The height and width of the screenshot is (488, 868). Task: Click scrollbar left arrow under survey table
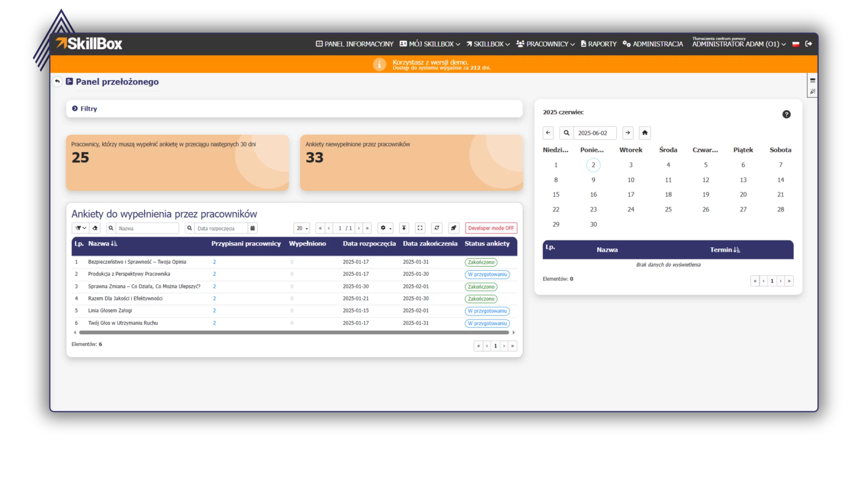75,333
